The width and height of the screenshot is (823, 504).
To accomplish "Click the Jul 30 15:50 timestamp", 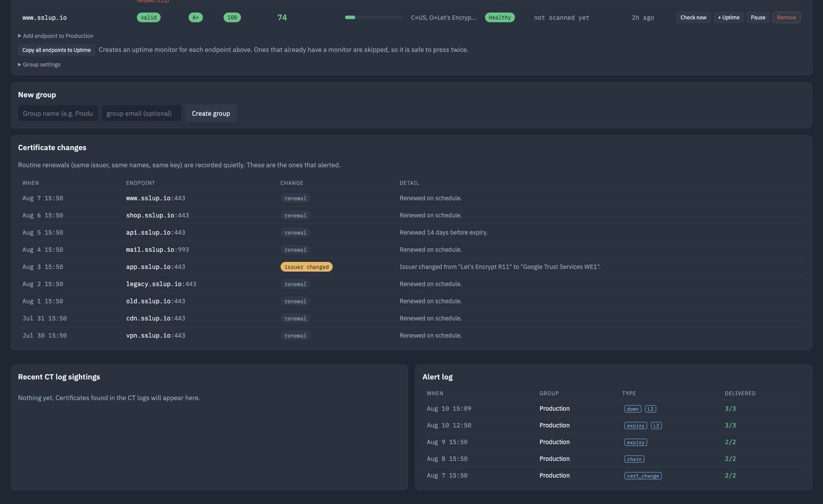I will 44,335.
